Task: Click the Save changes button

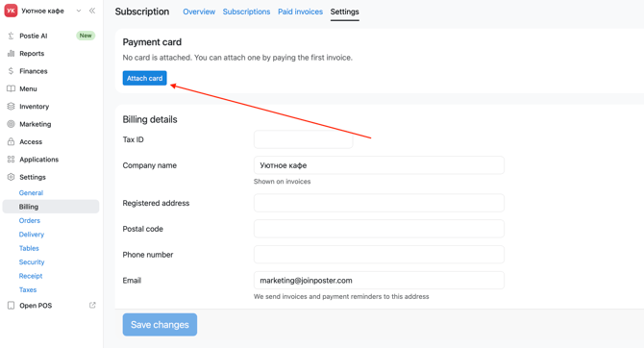Action: [160, 325]
